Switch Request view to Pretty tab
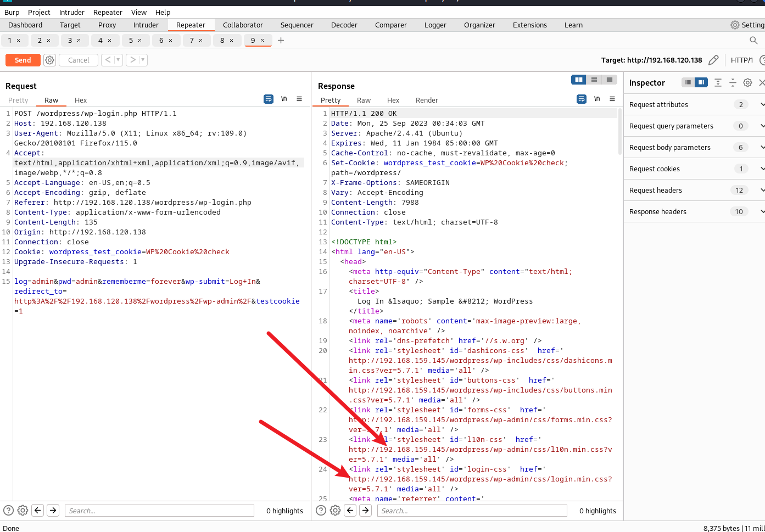The height and width of the screenshot is (532, 765). [18, 100]
